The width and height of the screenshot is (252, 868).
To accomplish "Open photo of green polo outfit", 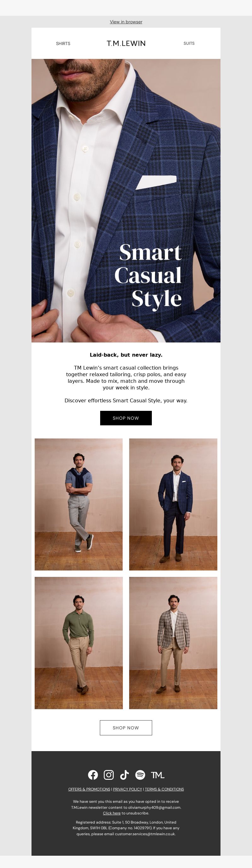I will pos(78,643).
